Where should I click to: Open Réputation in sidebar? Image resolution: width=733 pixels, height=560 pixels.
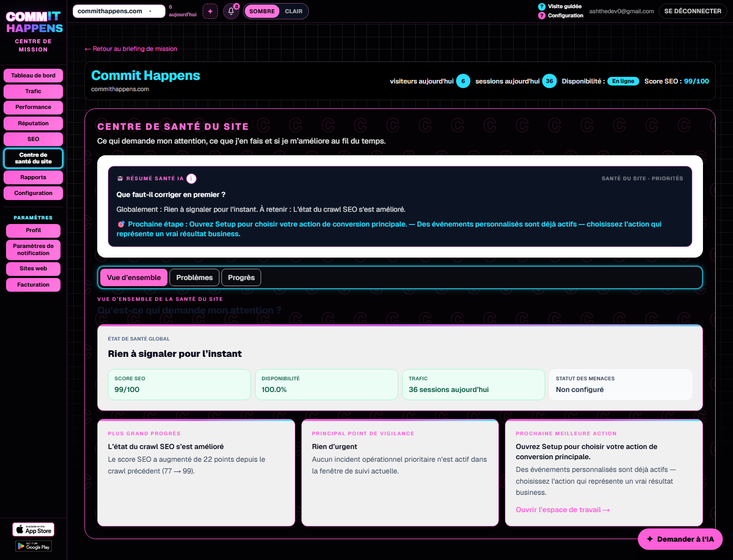[x=33, y=123]
